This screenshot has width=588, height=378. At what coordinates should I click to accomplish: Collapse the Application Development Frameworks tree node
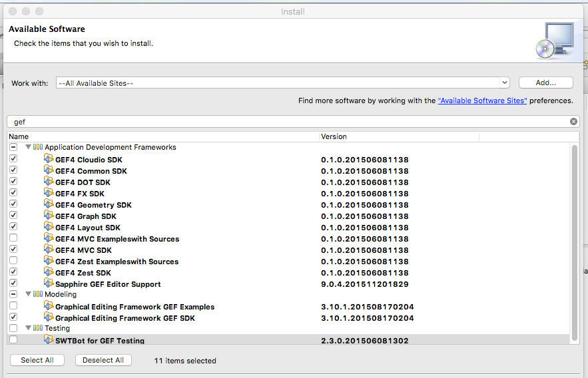pyautogui.click(x=28, y=147)
